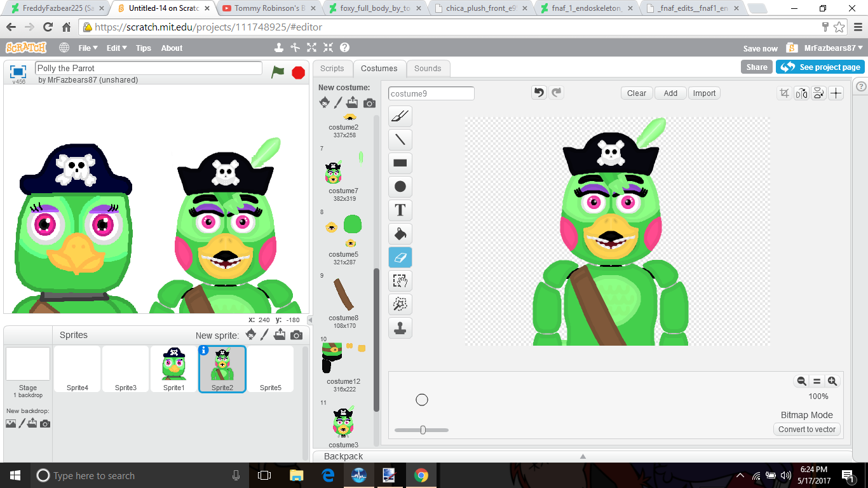Screen dimensions: 868x488
Task: Select the Stamp duplicate tool
Action: pos(400,327)
